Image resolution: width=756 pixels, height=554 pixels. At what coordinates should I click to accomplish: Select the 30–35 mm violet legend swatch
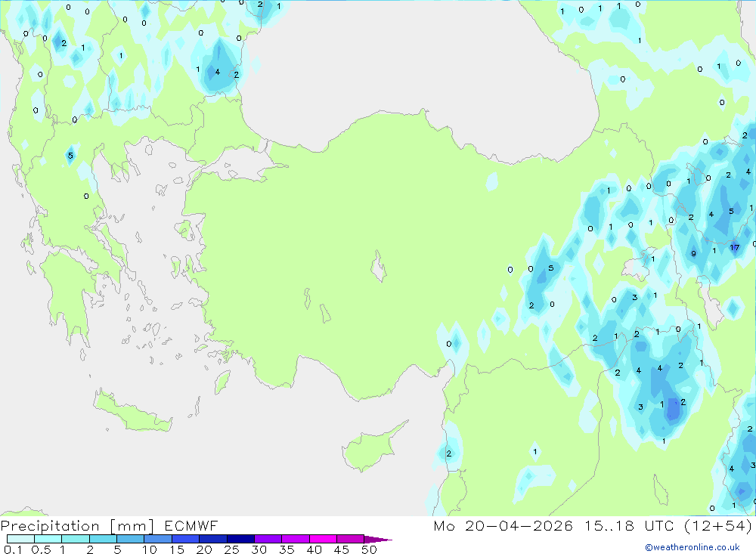(x=268, y=539)
